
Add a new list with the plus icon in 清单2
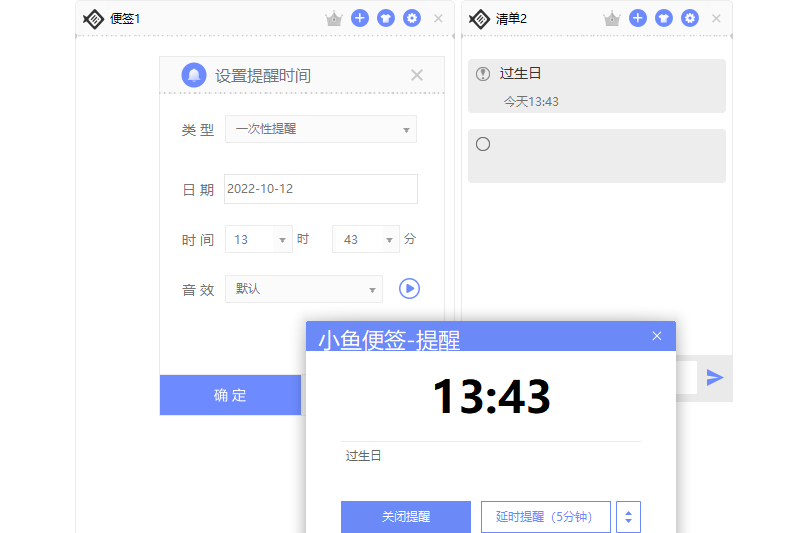(637, 18)
